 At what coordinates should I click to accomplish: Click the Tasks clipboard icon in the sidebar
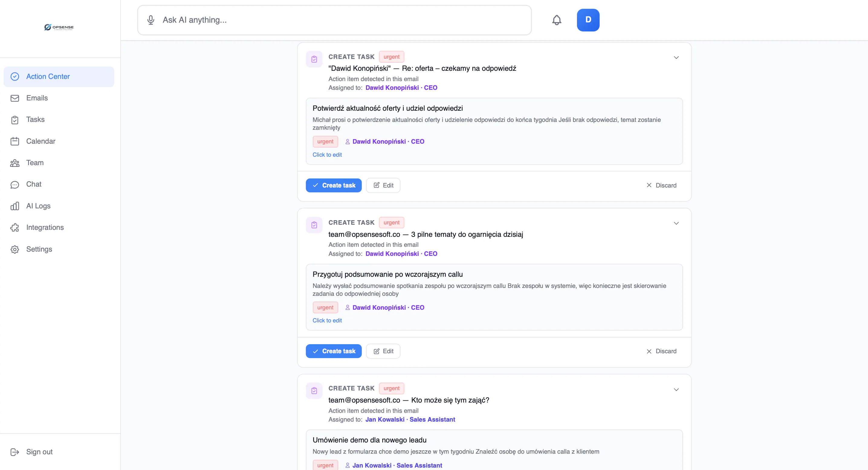pos(15,120)
